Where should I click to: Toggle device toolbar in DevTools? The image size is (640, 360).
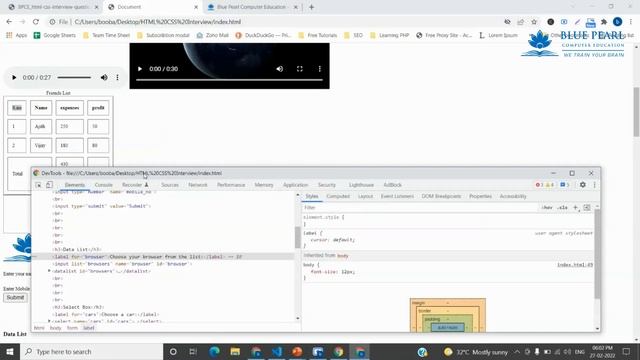click(x=49, y=185)
